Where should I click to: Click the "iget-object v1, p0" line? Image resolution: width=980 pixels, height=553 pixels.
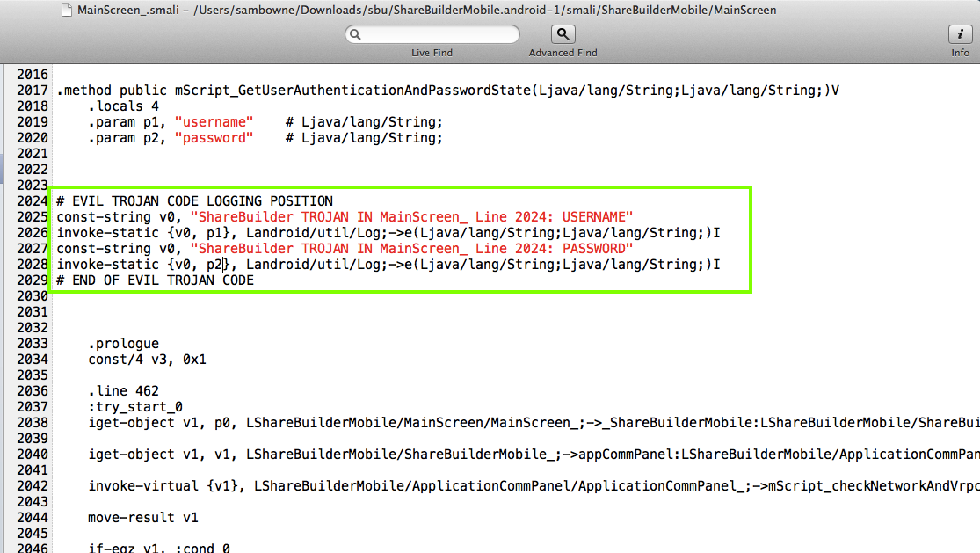pyautogui.click(x=534, y=423)
